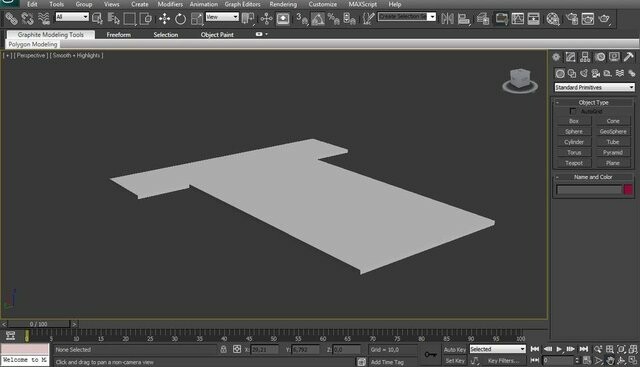The image size is (640, 367).
Task: Open the Modifiers menu
Action: (170, 4)
